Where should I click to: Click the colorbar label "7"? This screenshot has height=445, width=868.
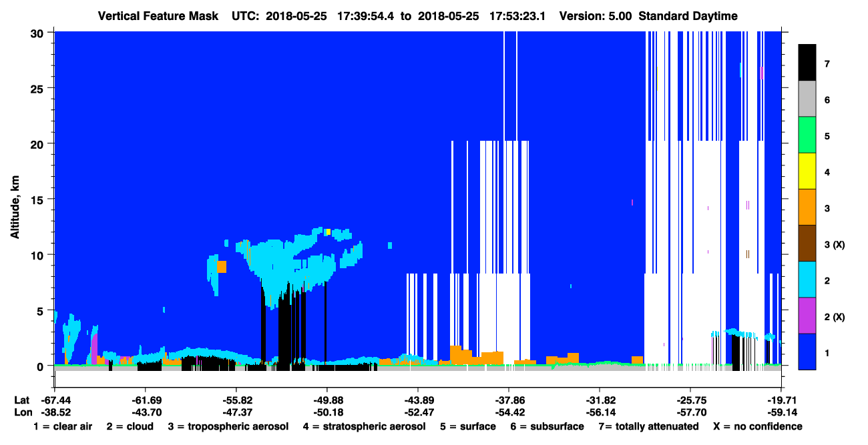827,64
